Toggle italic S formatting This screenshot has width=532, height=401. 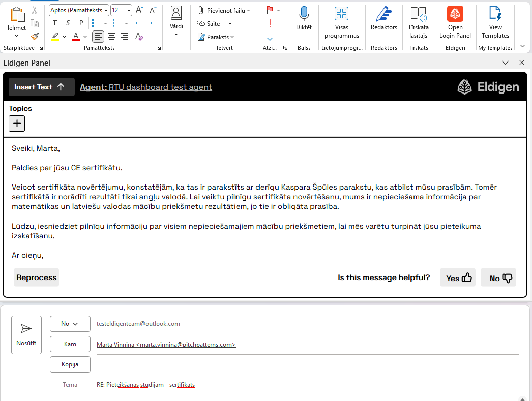click(x=68, y=23)
